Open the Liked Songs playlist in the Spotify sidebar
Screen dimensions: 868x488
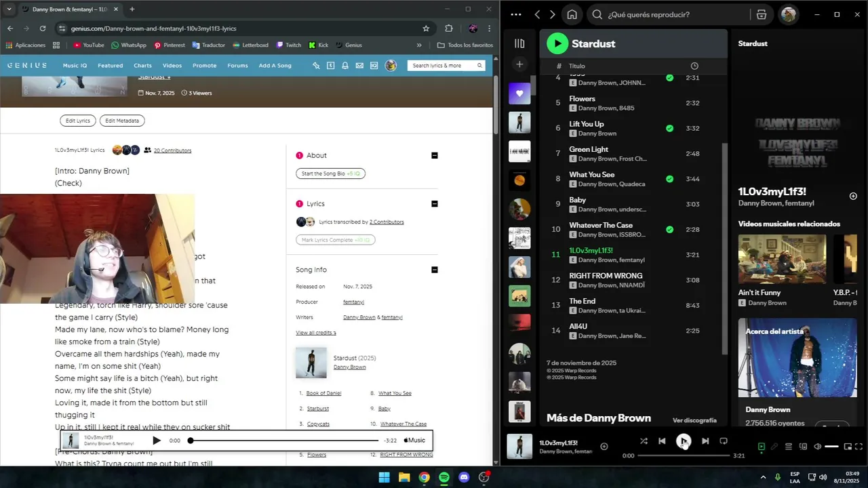coord(519,94)
